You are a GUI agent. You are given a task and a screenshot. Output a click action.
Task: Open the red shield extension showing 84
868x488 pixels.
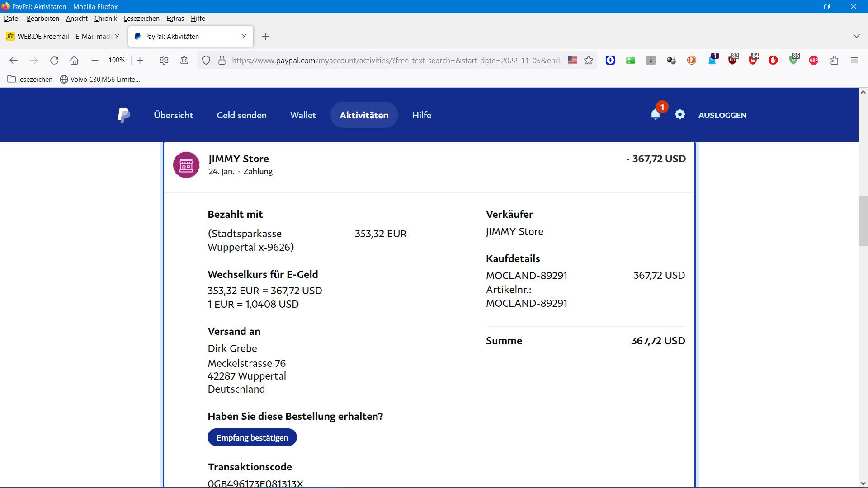[753, 60]
